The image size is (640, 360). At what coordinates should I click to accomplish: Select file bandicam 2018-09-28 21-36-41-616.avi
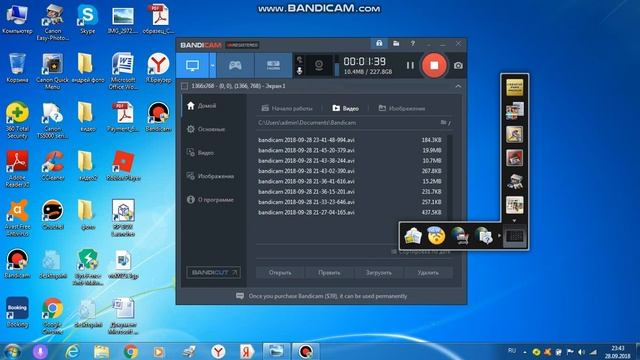click(350, 181)
